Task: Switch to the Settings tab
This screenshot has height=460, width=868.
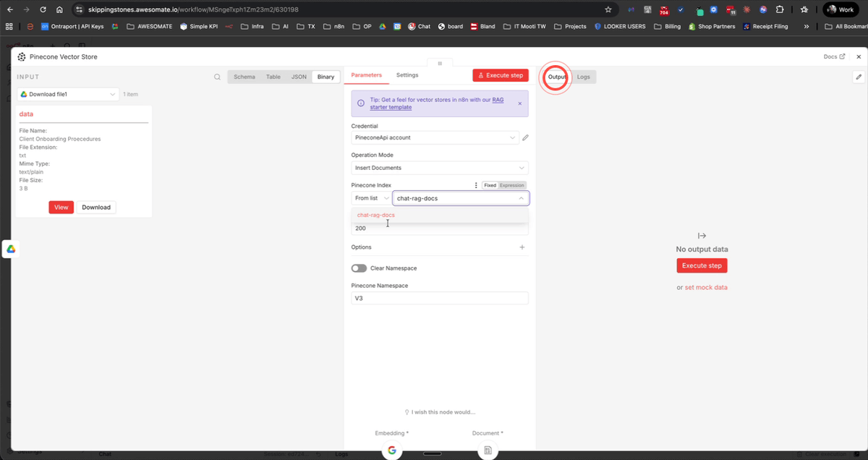Action: tap(407, 74)
